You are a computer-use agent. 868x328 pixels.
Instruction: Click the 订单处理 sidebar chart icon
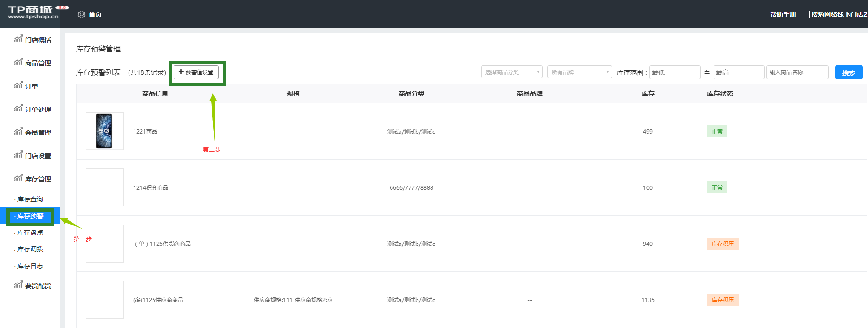(x=18, y=109)
